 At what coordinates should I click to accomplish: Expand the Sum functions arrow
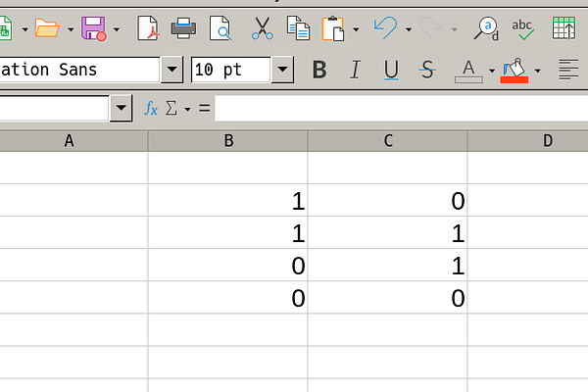pos(187,110)
